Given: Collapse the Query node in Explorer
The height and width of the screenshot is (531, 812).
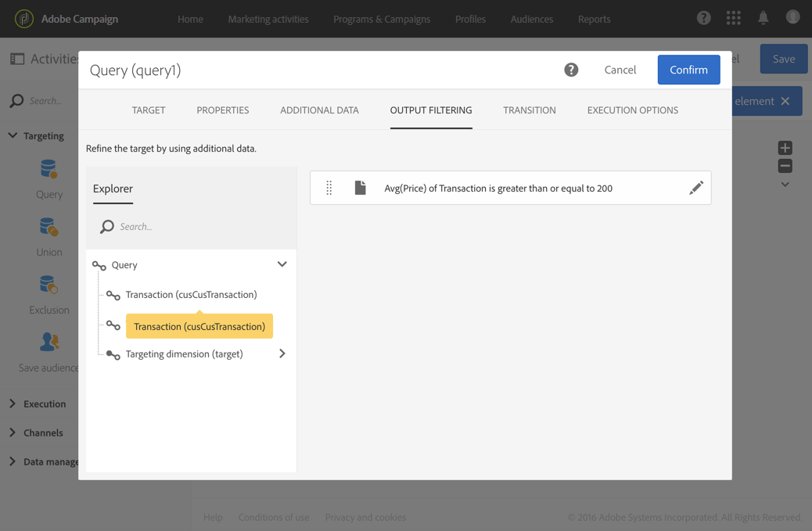Looking at the screenshot, I should tap(282, 264).
